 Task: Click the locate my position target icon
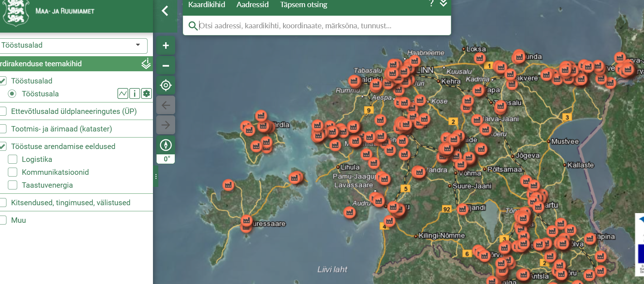tap(165, 85)
